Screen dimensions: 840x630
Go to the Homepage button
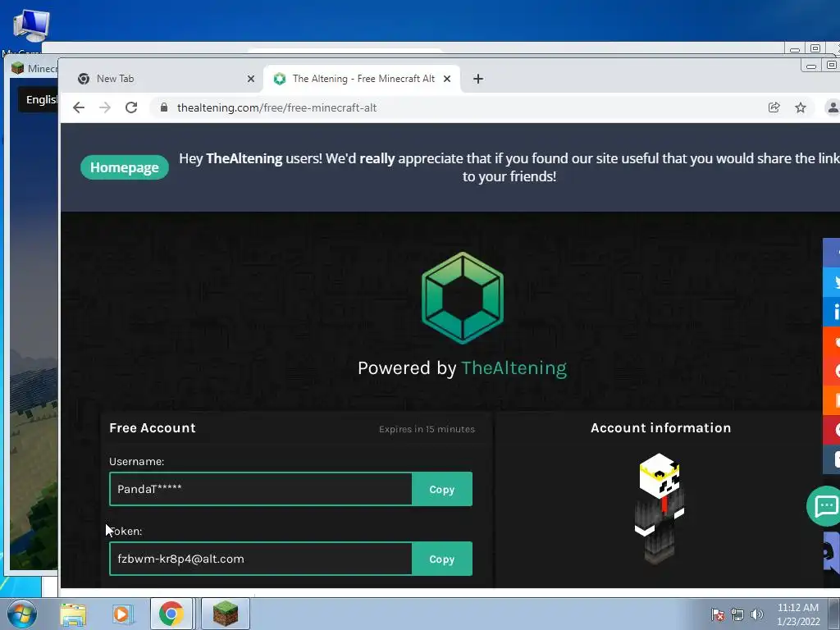[125, 167]
